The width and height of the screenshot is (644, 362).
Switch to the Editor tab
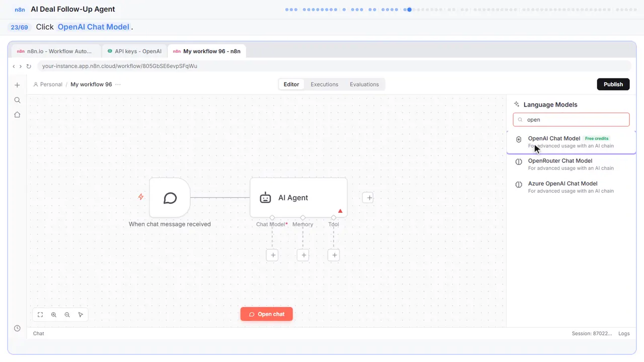[x=291, y=84]
